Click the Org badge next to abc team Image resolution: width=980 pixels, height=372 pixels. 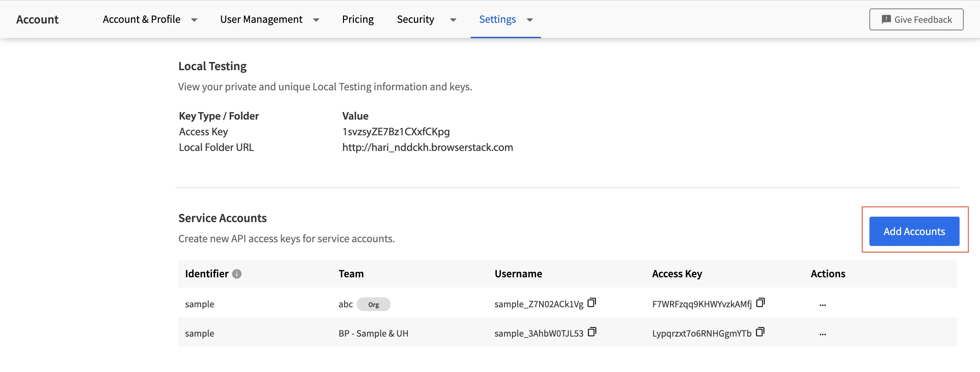click(374, 304)
